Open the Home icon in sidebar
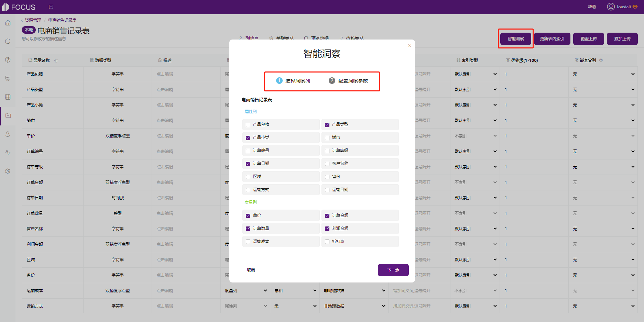644x322 pixels. [x=8, y=23]
